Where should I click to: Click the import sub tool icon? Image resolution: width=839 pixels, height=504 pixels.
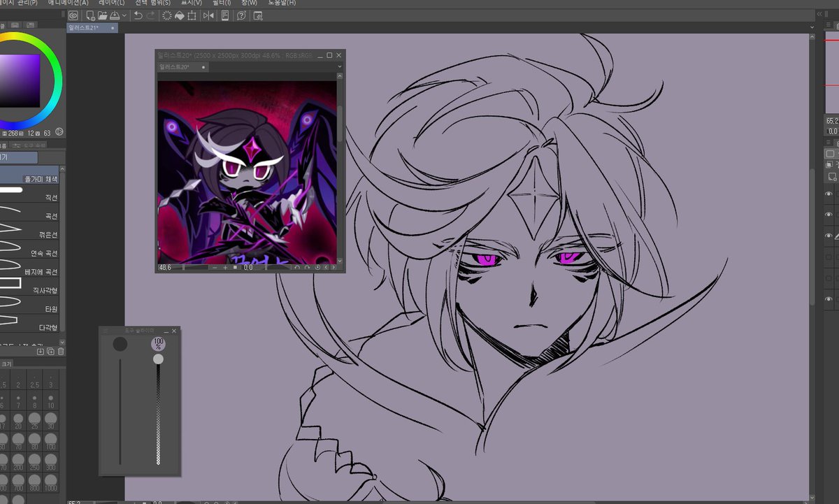pos(41,352)
